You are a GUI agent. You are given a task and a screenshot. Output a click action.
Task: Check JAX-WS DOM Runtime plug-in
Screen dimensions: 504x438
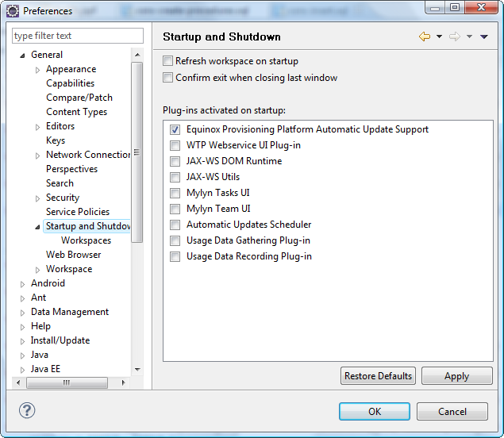click(175, 161)
